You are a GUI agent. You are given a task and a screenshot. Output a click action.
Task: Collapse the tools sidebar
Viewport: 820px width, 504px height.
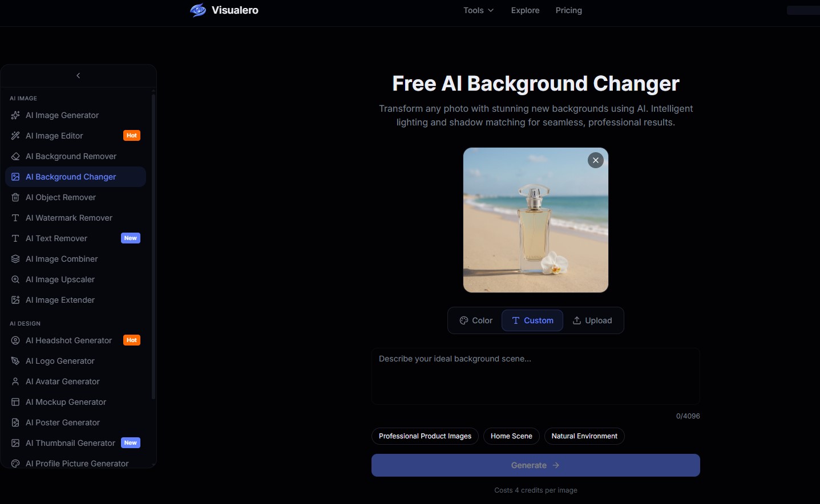coord(78,75)
